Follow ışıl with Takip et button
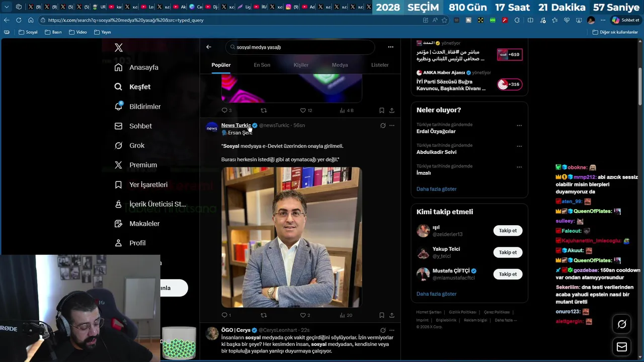 click(508, 231)
